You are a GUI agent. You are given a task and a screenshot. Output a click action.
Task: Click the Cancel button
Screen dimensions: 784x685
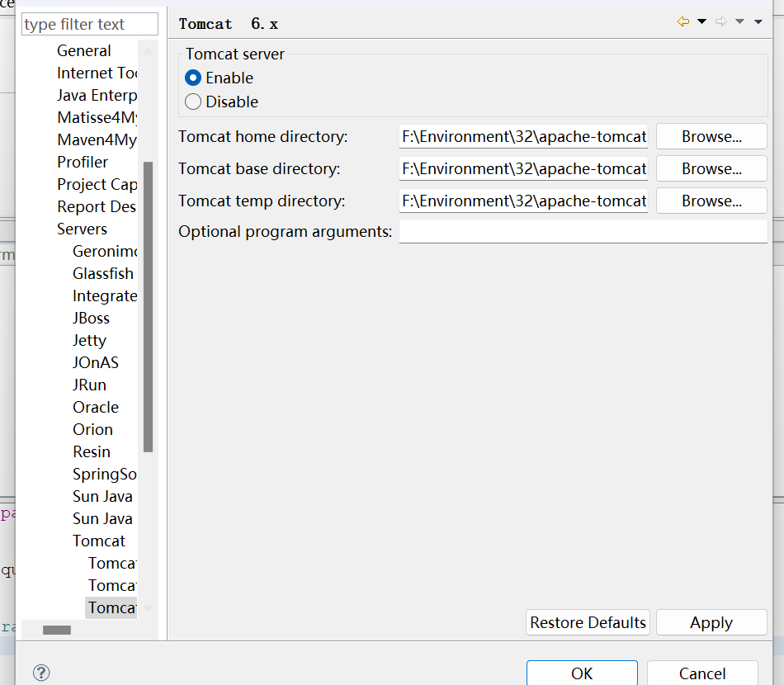[702, 673]
